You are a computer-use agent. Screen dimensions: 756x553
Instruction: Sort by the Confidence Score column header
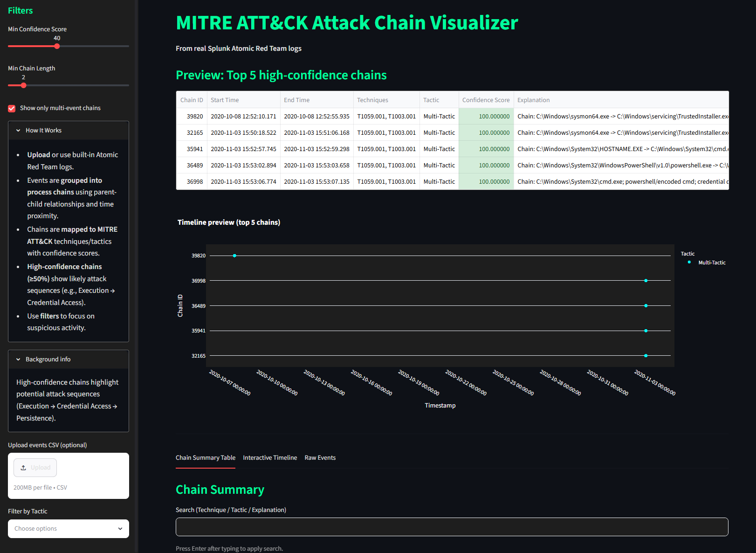pos(486,100)
